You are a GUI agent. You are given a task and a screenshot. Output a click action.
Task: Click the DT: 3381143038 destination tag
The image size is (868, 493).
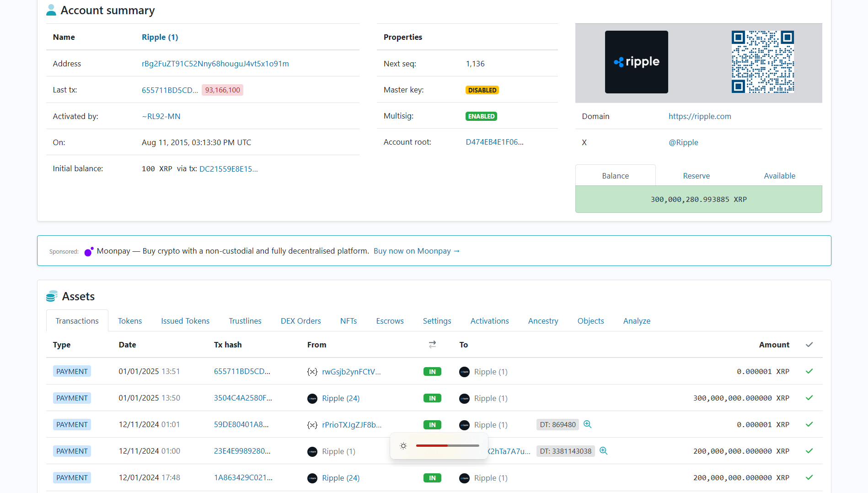[566, 451]
